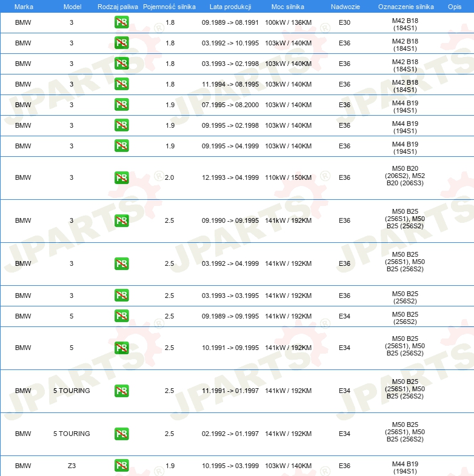The image size is (474, 476).
Task: Select the 07.1995 -> 08.2000 date cell
Action: [x=230, y=105]
